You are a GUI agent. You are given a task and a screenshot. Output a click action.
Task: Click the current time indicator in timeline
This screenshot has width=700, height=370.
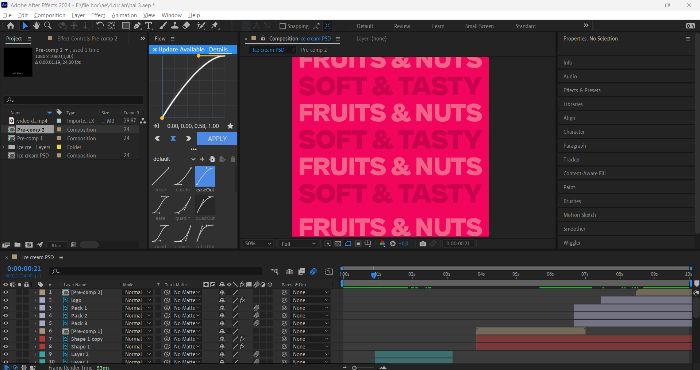(374, 275)
